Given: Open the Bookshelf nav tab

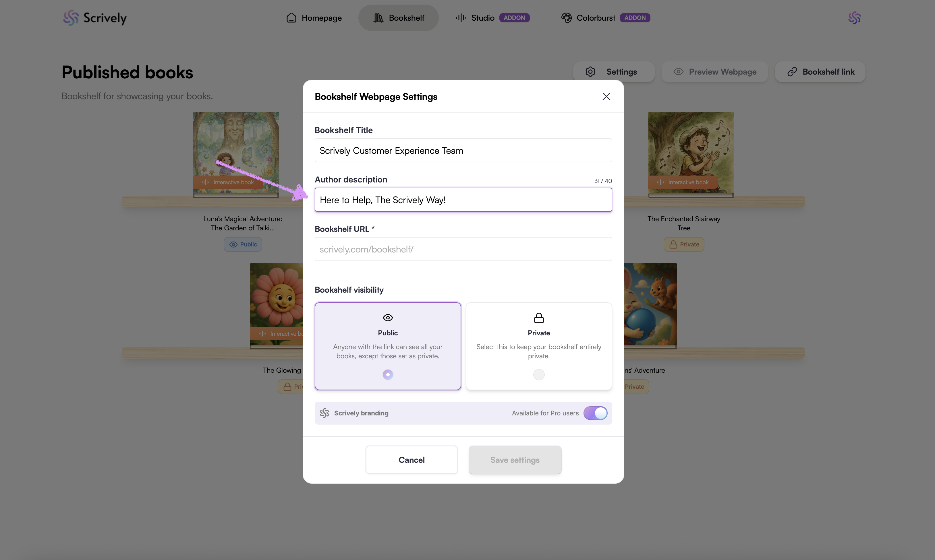Looking at the screenshot, I should tap(398, 18).
